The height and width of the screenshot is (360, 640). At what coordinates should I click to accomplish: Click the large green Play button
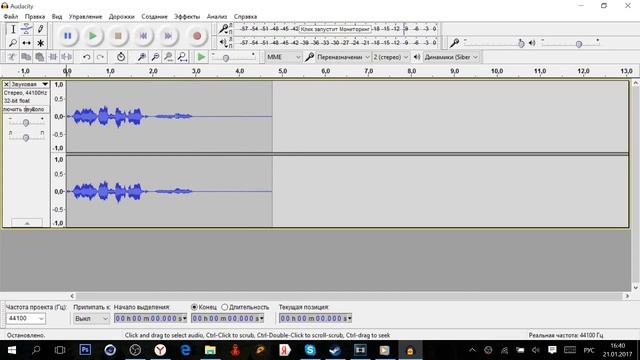click(93, 36)
